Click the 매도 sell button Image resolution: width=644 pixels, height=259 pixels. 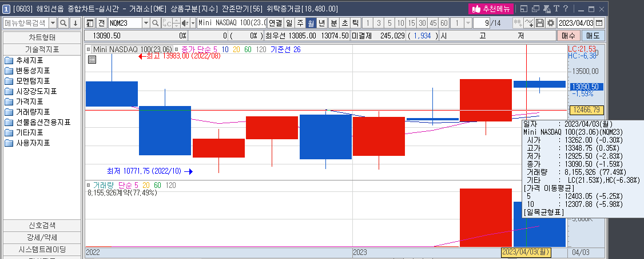point(593,36)
